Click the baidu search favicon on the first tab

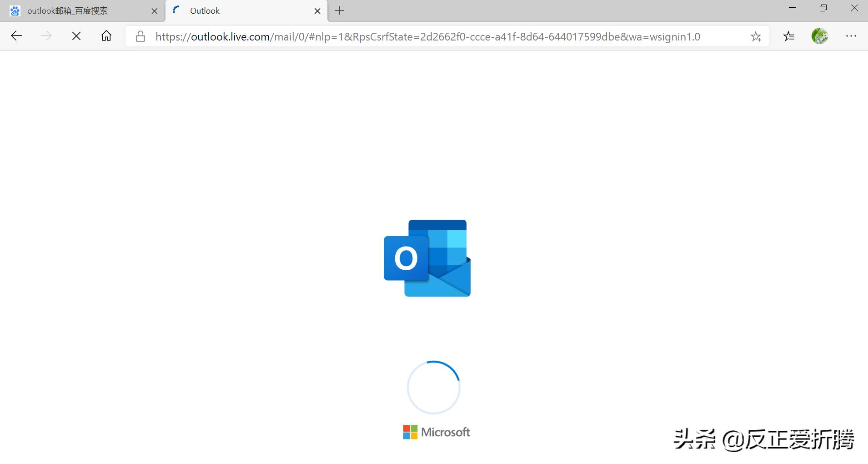pos(15,10)
